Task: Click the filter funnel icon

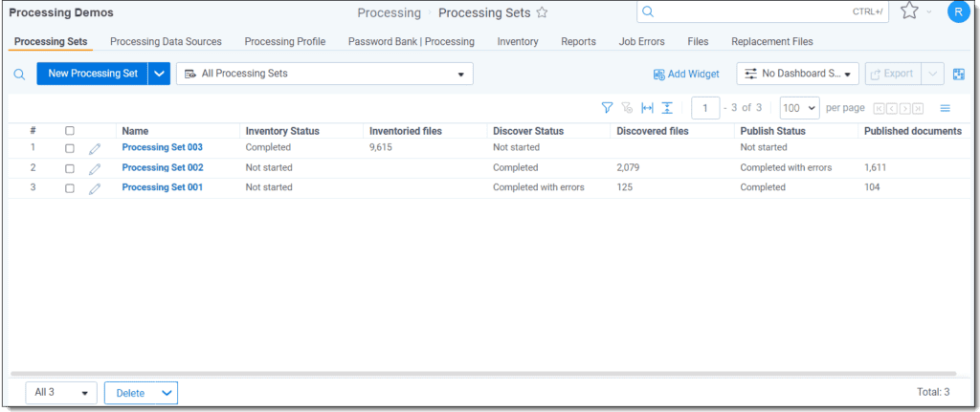Action: pos(607,108)
